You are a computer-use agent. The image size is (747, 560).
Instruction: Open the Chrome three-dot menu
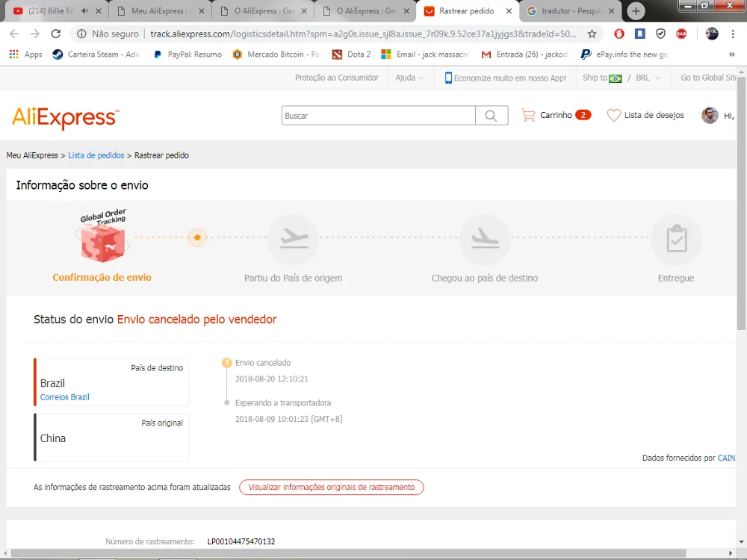[x=733, y=34]
